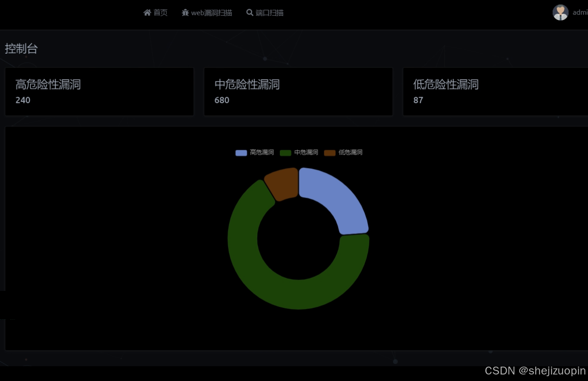Click the magnifier icon for 端口扫描
Image resolution: width=588 pixels, height=381 pixels.
point(250,13)
